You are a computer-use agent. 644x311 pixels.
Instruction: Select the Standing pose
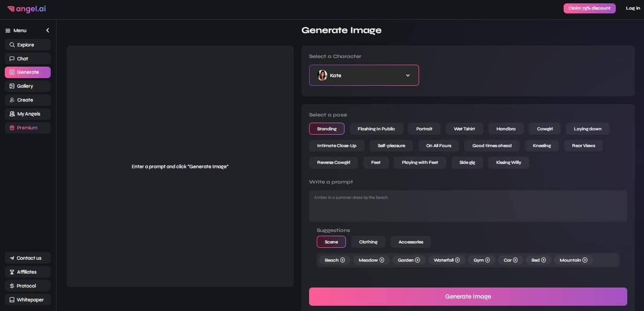[x=327, y=129]
